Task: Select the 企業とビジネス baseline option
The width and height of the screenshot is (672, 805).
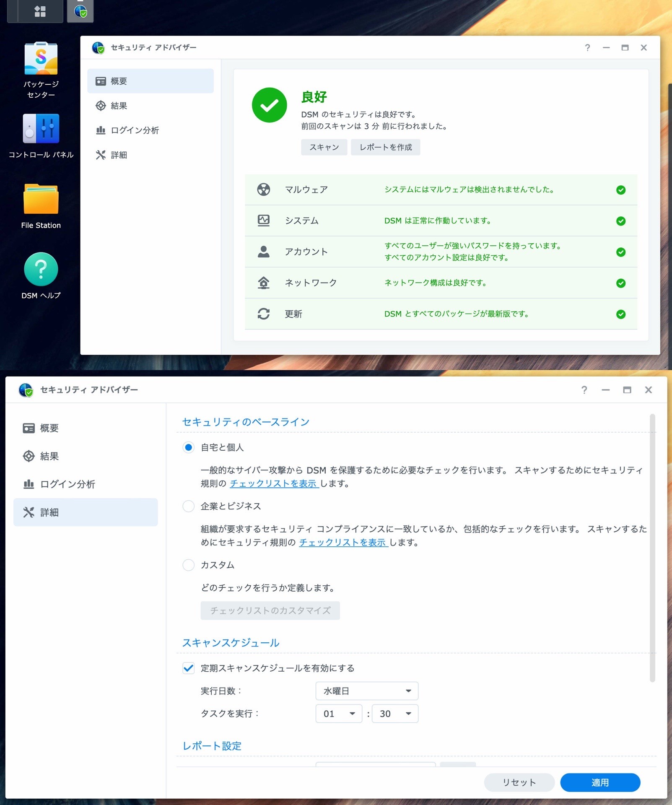Action: (189, 506)
